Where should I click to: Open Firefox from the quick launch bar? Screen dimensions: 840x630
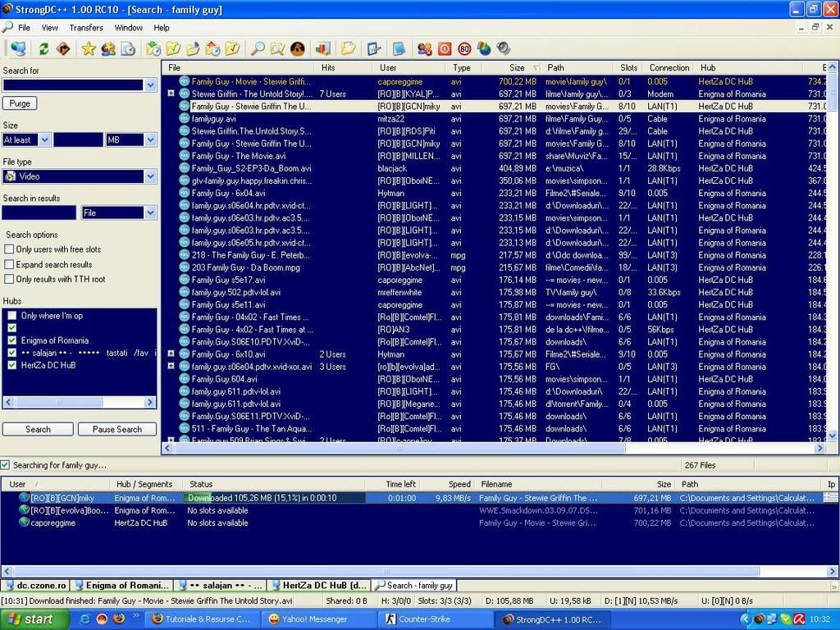[x=119, y=619]
